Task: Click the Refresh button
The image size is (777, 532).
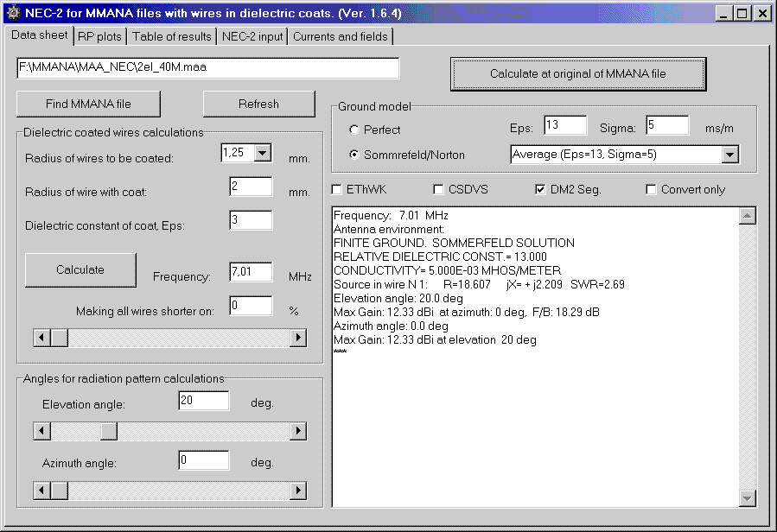Action: click(258, 104)
